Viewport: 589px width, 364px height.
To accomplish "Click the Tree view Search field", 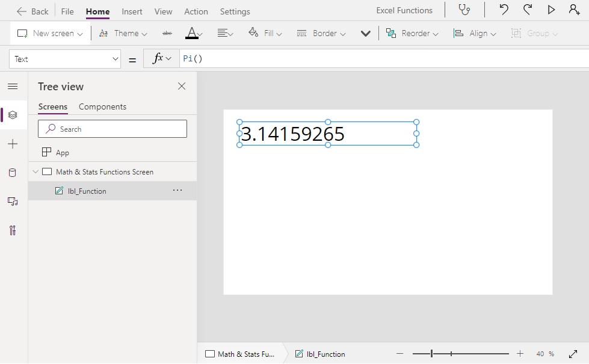I will (113, 129).
